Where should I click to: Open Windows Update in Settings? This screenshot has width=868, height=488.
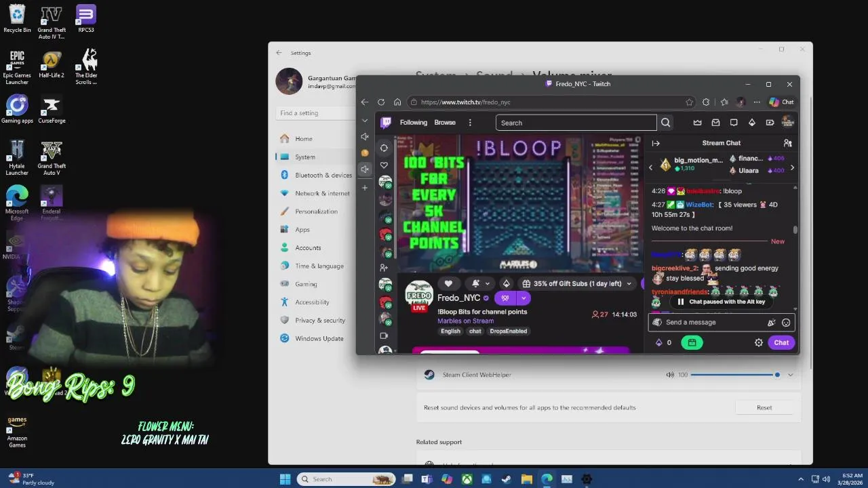click(x=315, y=338)
